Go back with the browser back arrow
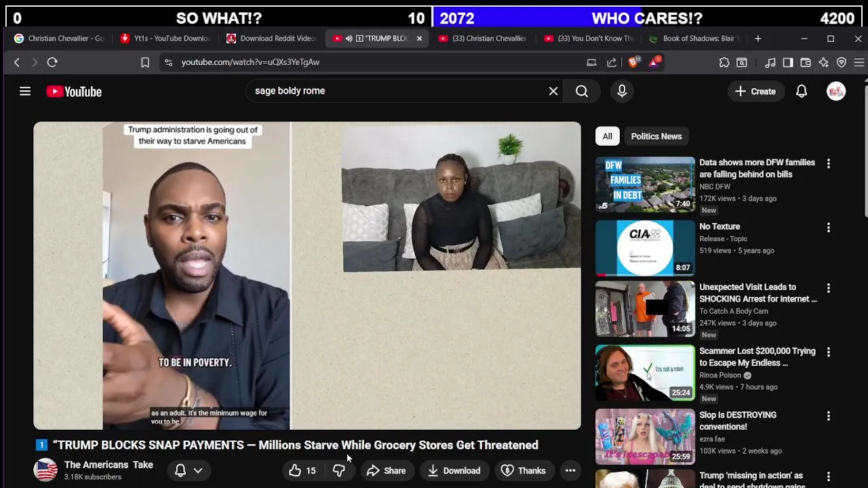Image resolution: width=868 pixels, height=488 pixels. 17,62
